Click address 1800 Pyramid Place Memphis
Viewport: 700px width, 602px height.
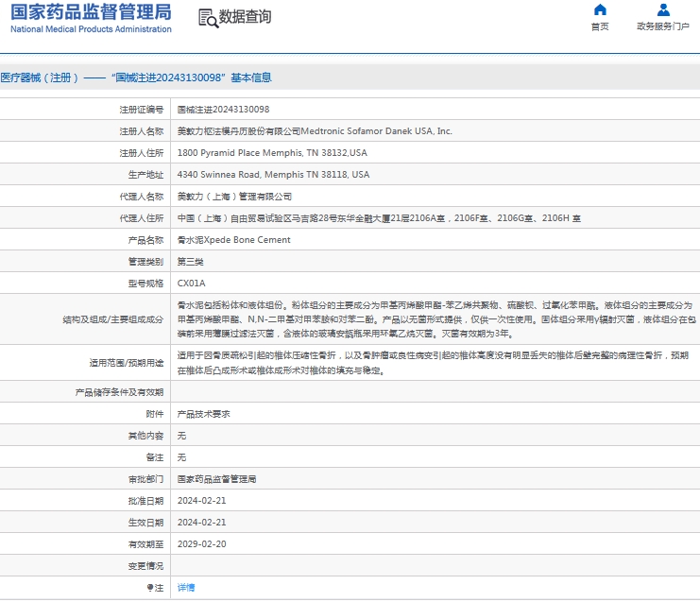click(272, 153)
